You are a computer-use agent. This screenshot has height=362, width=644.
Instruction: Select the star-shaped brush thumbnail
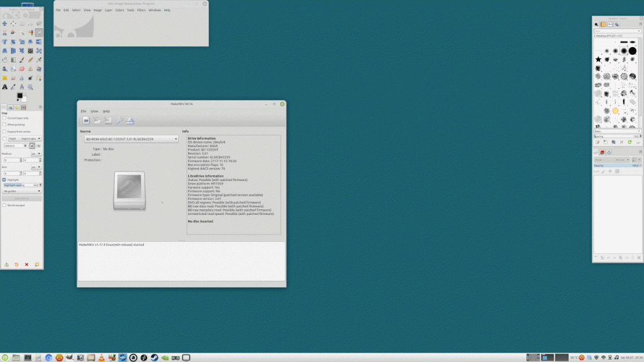pyautogui.click(x=599, y=60)
